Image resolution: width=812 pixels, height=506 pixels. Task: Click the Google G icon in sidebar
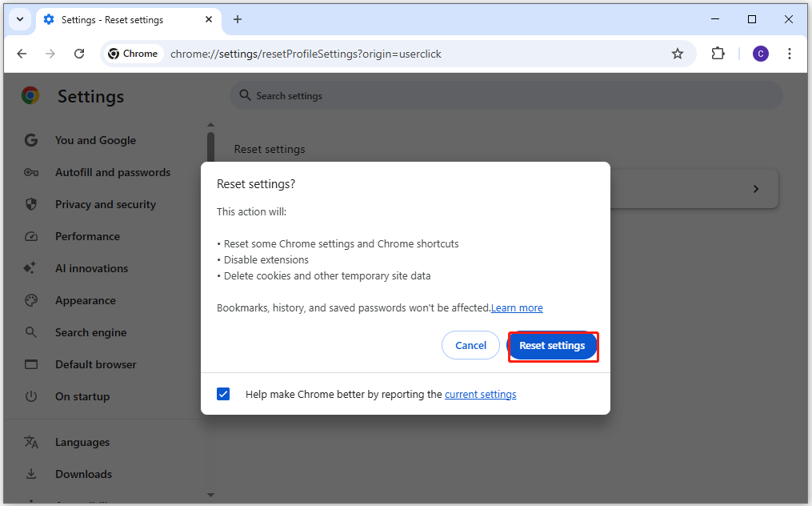31,140
